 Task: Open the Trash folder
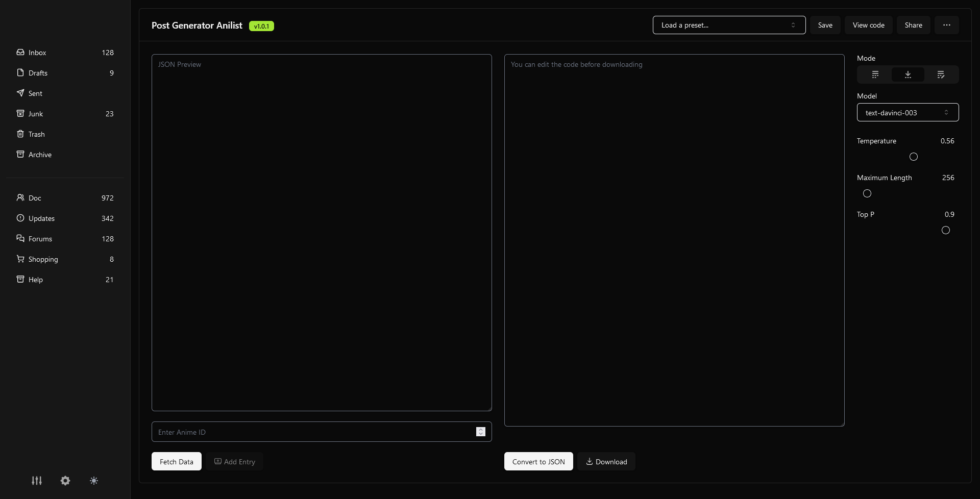[65, 134]
